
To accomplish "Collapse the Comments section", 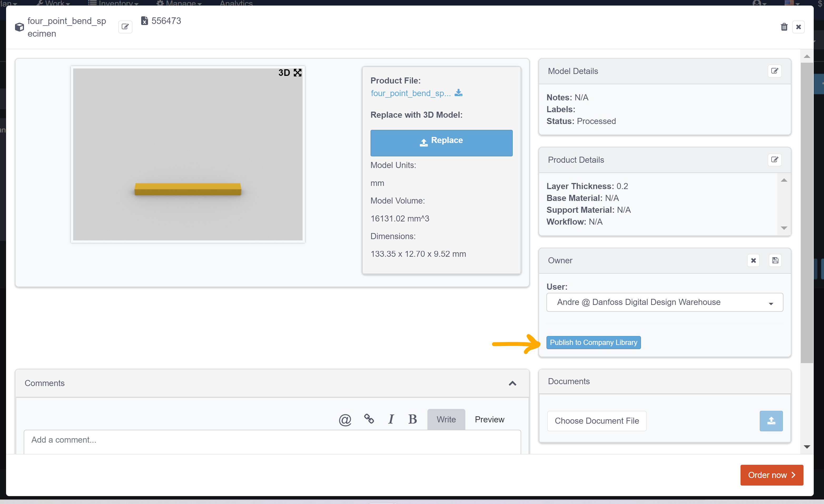I will 512,383.
